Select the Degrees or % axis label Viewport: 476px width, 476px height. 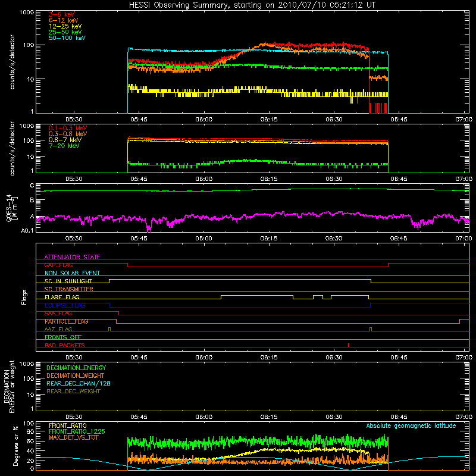[x=15, y=446]
